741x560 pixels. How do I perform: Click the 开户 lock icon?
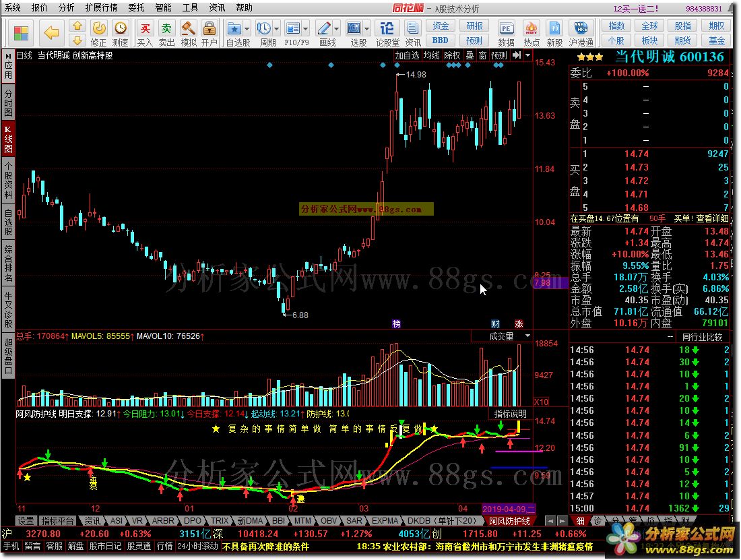[x=209, y=33]
